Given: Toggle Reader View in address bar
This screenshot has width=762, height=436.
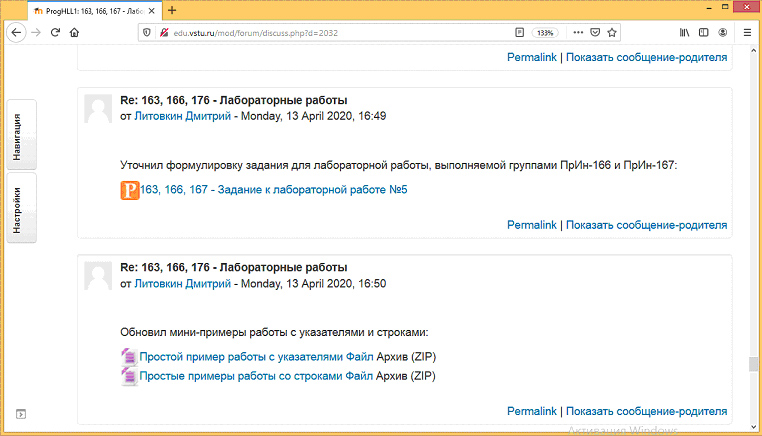Looking at the screenshot, I should point(518,32).
